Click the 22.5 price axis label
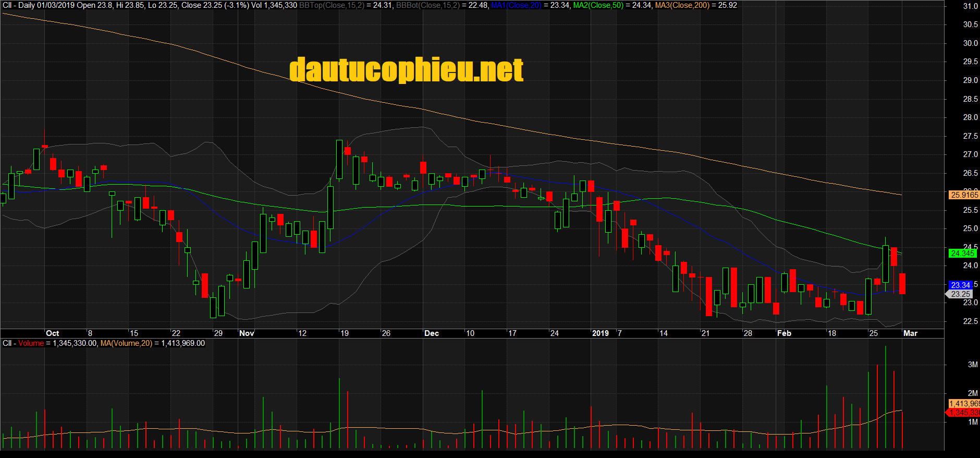The image size is (980, 458). click(971, 321)
